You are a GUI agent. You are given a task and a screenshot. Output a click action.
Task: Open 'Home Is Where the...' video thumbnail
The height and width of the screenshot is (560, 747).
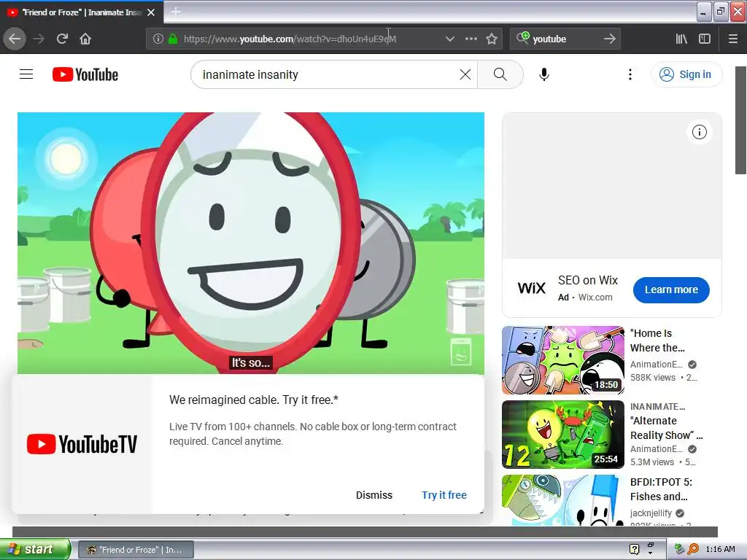pos(563,360)
